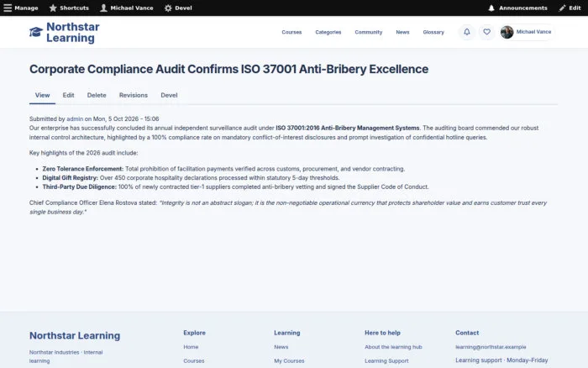Viewport: 588px width, 368px height.
Task: Open footer Courses link under Explore
Action: (x=194, y=361)
